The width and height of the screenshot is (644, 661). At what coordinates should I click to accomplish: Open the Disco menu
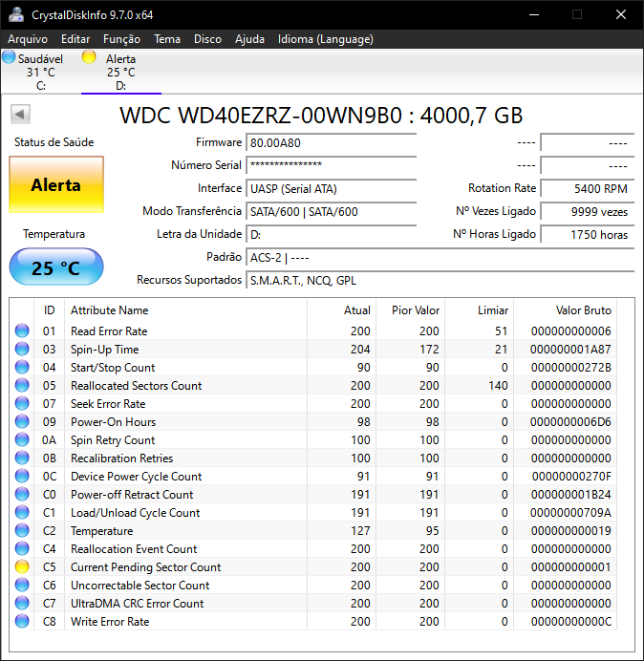click(207, 39)
